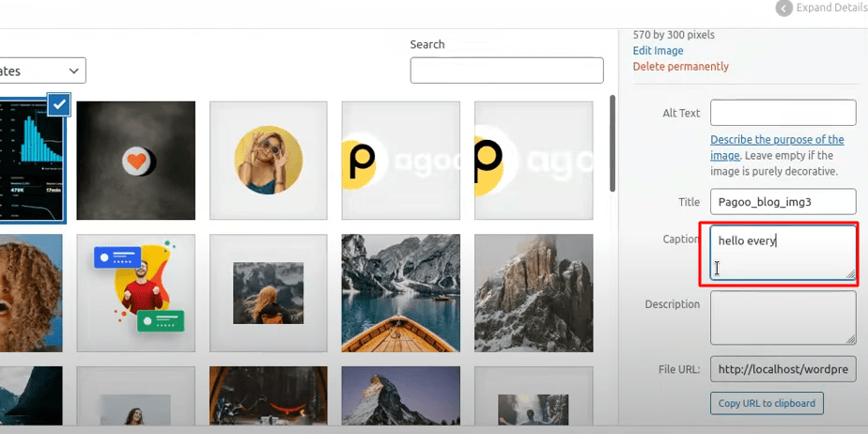The image size is (868, 434).
Task: Click the Expand Details arrow icon
Action: coord(783,8)
